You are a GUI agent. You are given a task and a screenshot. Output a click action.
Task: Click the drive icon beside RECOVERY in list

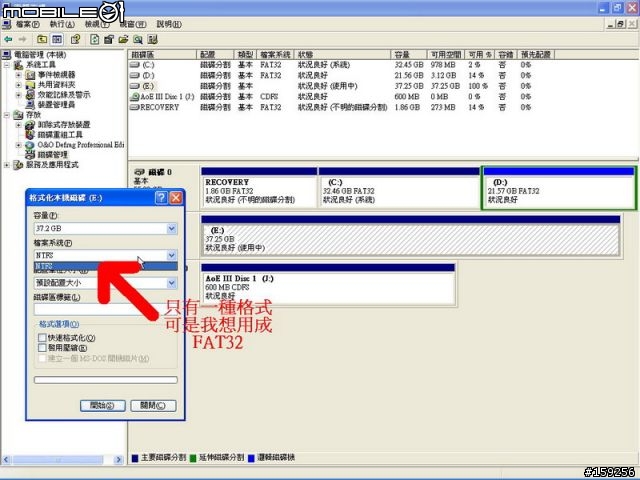[135, 107]
